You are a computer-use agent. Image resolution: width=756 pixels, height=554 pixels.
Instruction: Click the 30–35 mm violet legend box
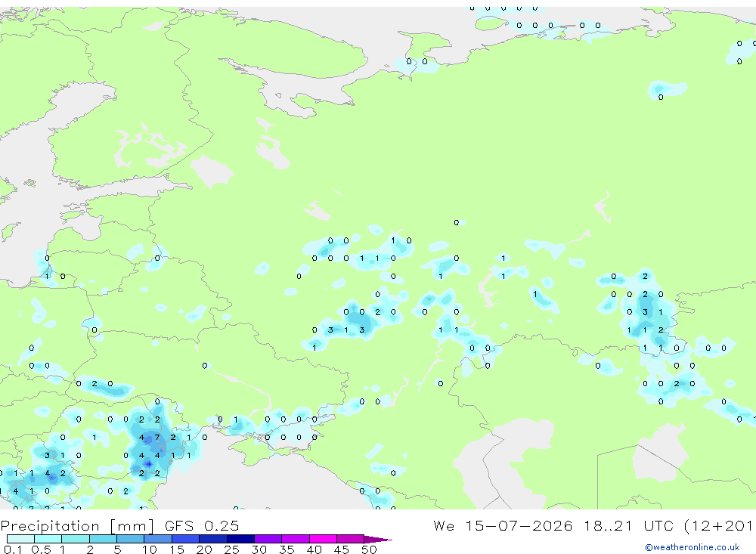(268, 539)
